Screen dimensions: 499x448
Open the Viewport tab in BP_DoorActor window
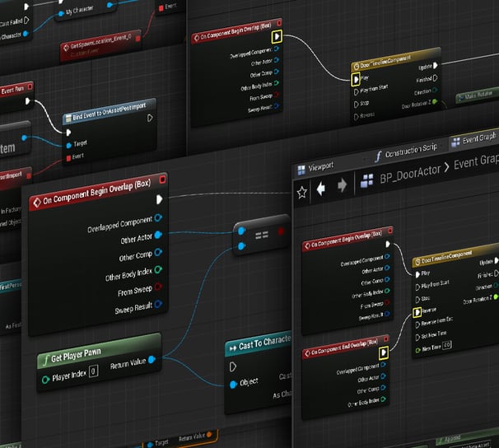click(315, 168)
